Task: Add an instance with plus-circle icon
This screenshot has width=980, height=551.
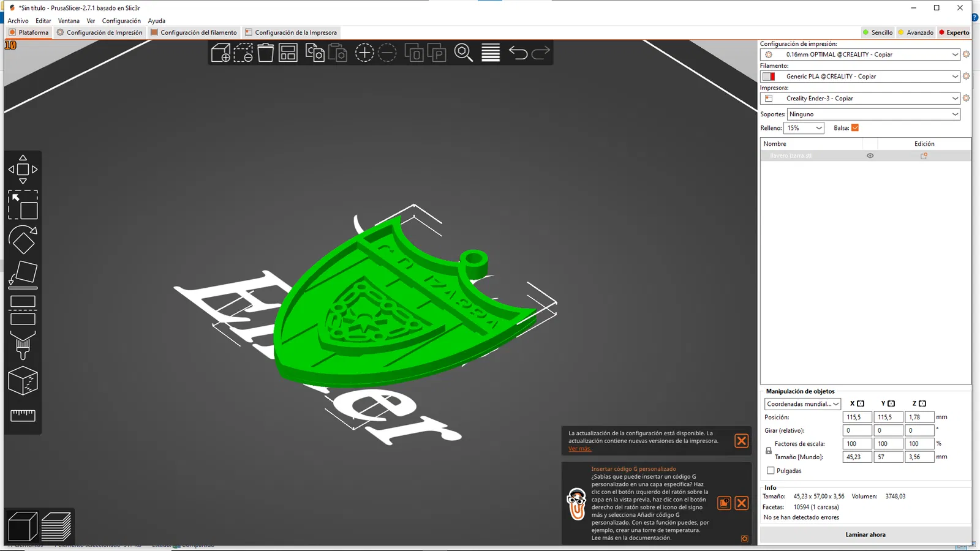Action: click(x=364, y=53)
